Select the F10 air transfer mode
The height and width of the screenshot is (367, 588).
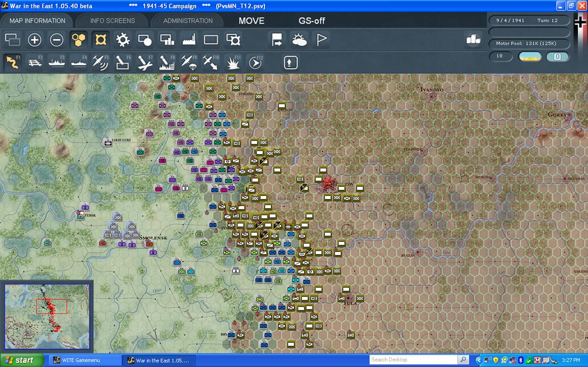click(x=211, y=62)
